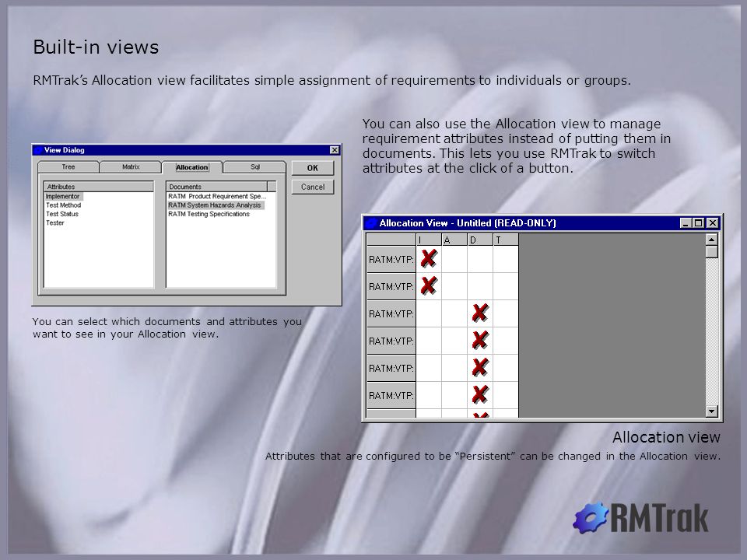
Task: Go to the Sql tab
Action: tap(255, 167)
